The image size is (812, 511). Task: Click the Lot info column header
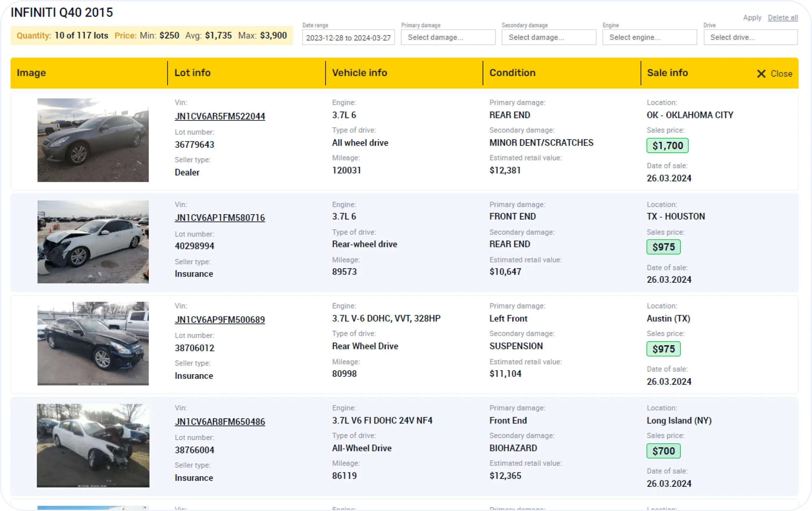(x=192, y=73)
